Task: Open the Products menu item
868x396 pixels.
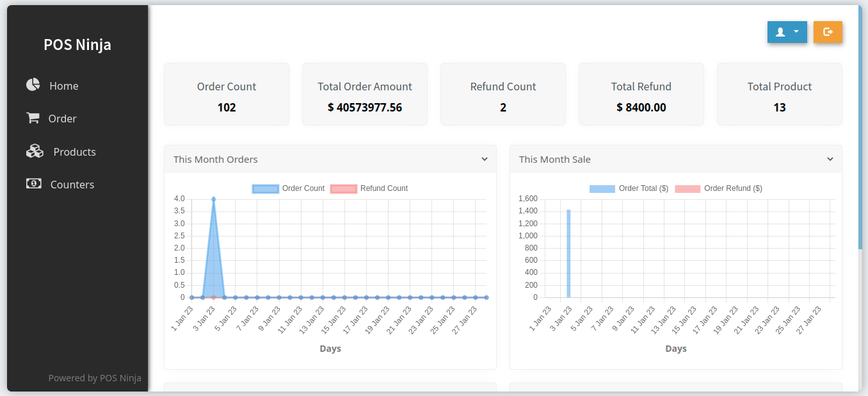Action: pos(74,152)
